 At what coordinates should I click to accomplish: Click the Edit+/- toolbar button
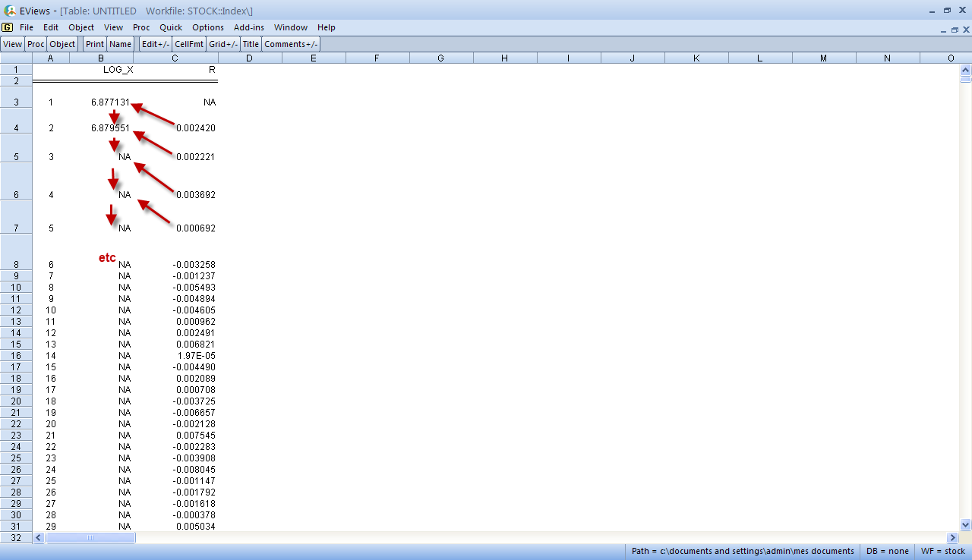tap(156, 44)
